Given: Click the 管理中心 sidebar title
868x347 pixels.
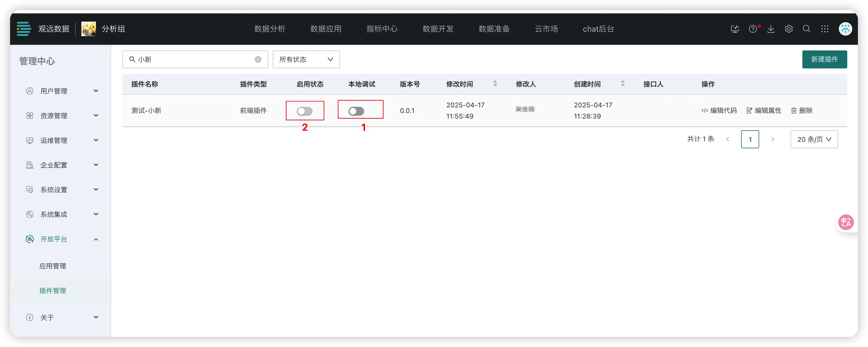Looking at the screenshot, I should [37, 61].
